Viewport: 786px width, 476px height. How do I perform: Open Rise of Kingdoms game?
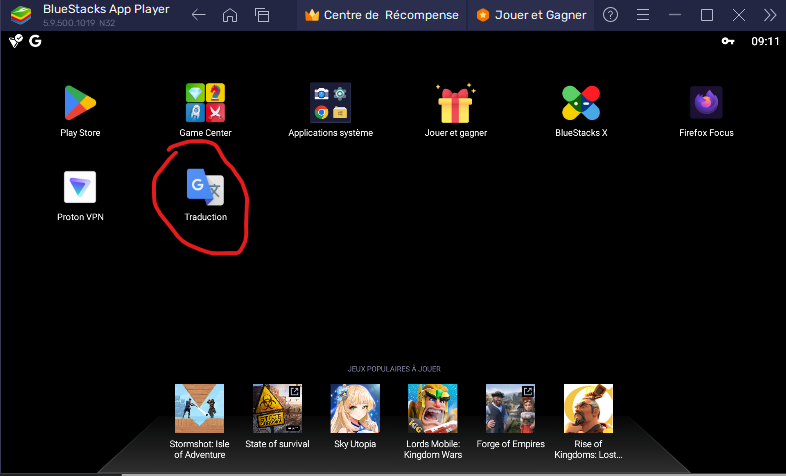pyautogui.click(x=588, y=408)
